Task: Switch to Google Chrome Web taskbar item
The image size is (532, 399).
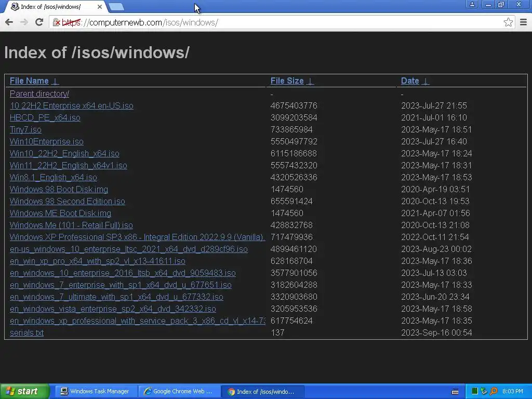Action: [x=179, y=391]
